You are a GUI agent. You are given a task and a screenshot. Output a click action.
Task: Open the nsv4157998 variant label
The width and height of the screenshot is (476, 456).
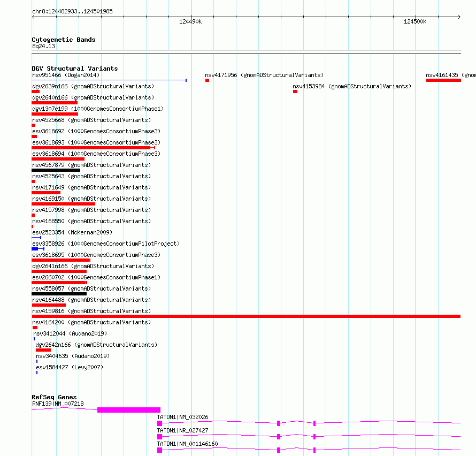point(91,210)
